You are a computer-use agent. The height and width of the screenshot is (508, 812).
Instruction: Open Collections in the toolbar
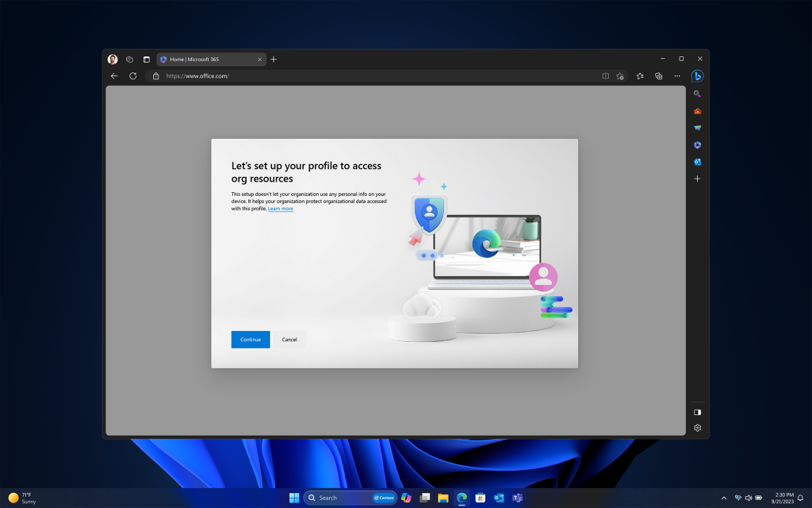(659, 76)
